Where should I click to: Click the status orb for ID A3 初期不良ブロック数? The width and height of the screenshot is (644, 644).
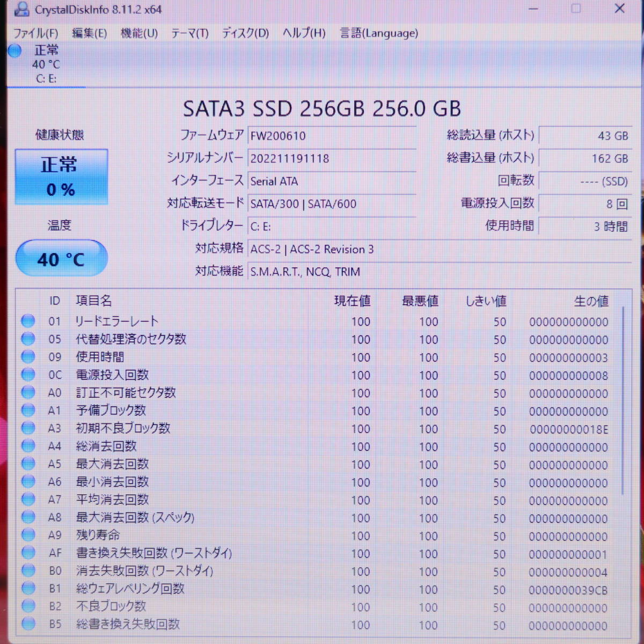click(28, 428)
